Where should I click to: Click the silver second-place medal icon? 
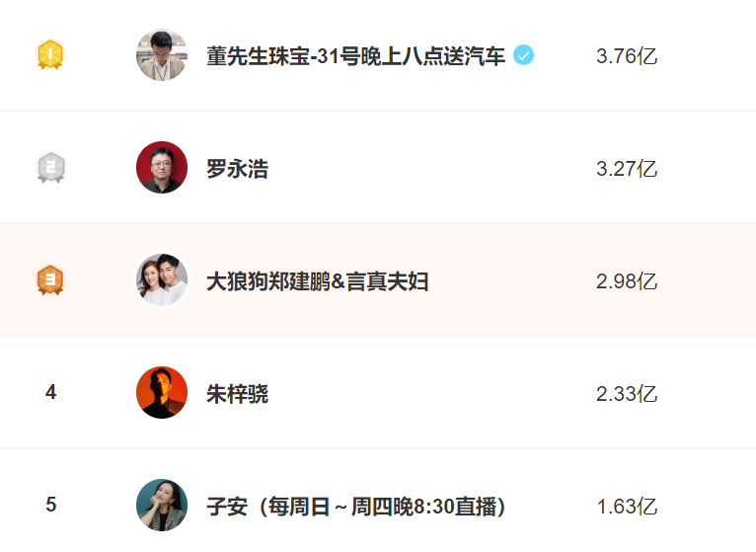click(50, 168)
